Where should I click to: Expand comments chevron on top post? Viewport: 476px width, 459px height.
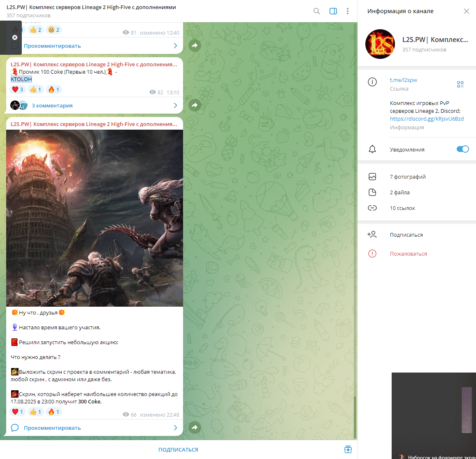(175, 46)
